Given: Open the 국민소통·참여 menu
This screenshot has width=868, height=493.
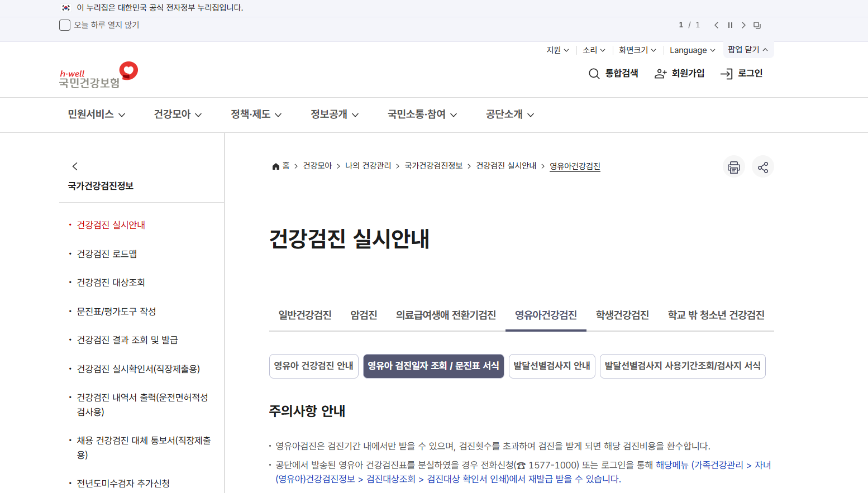Looking at the screenshot, I should (422, 114).
